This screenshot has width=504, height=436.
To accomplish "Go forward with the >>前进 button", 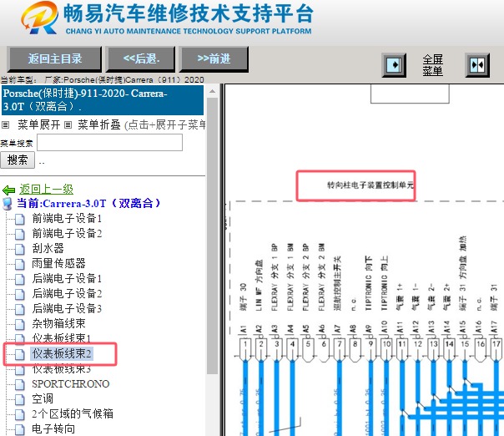I will (214, 58).
